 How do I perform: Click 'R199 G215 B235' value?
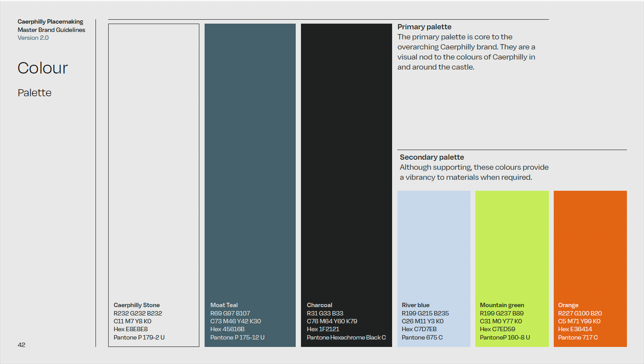[425, 313]
